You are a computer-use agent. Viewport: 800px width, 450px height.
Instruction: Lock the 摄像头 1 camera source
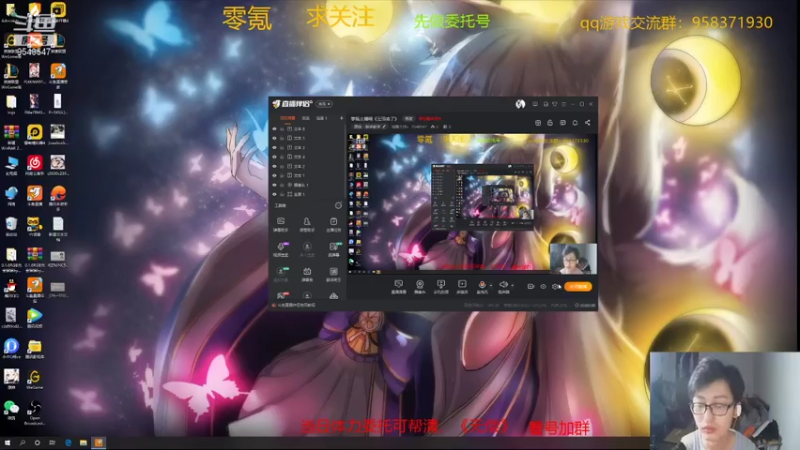282,185
